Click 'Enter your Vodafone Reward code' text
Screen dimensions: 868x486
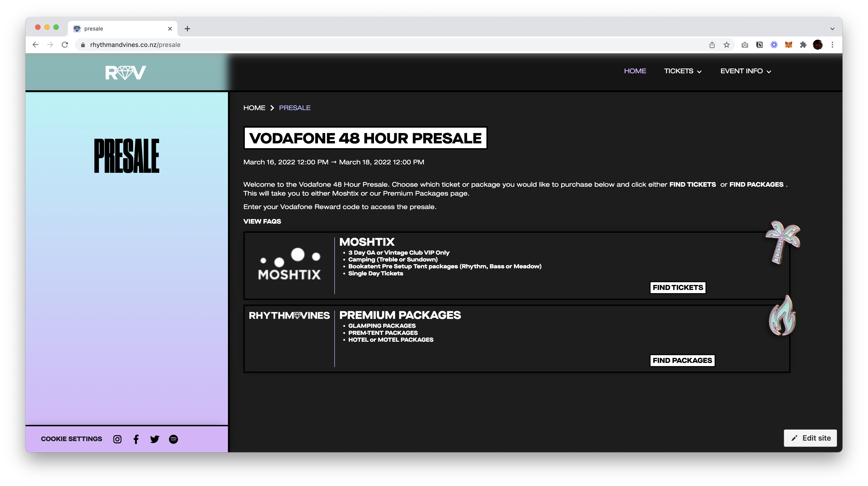340,207
